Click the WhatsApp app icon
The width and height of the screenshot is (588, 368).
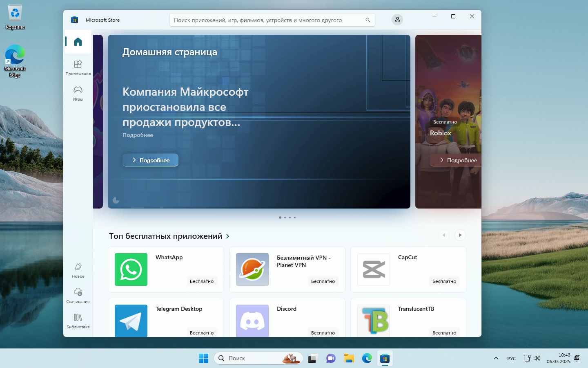click(131, 269)
